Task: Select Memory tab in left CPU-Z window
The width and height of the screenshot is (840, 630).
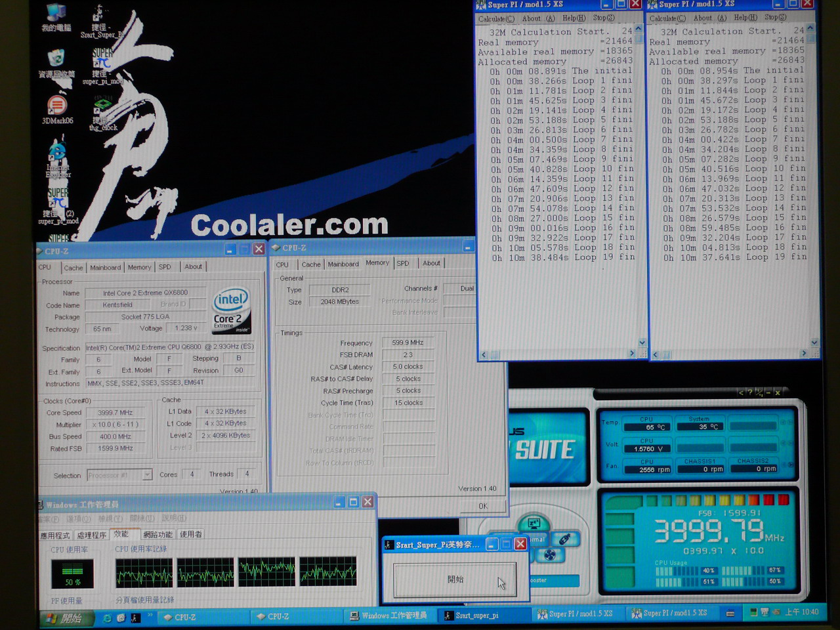Action: [139, 267]
